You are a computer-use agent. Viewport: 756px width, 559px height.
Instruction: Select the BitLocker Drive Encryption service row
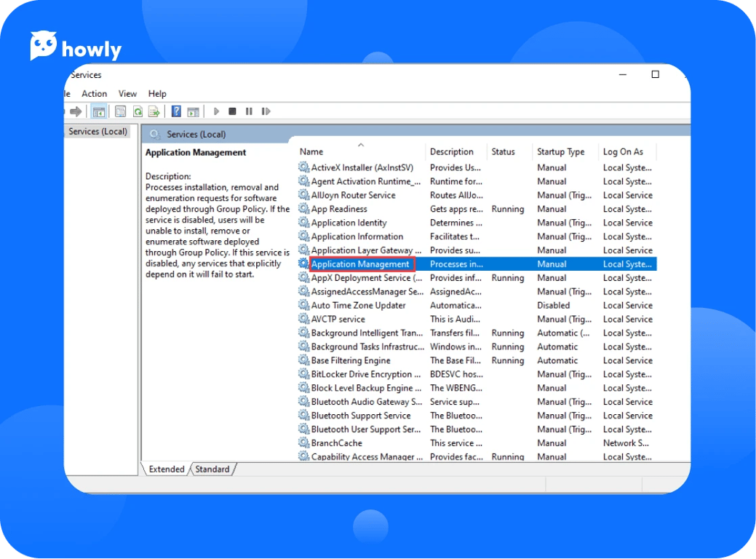pos(365,375)
